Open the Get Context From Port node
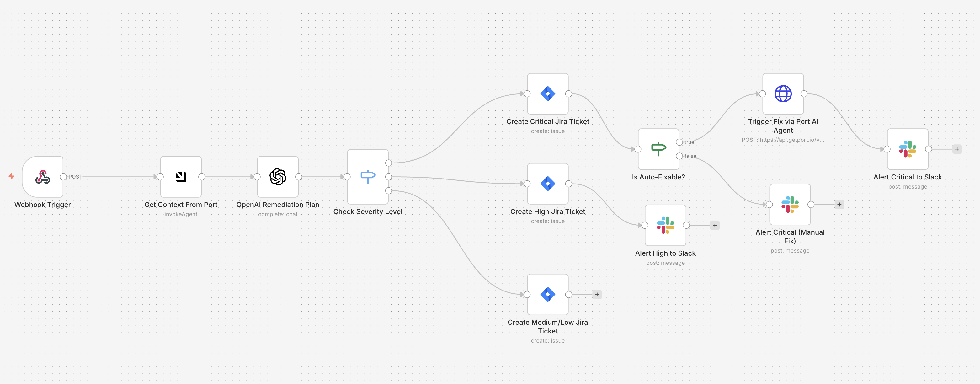980x384 pixels. click(181, 177)
